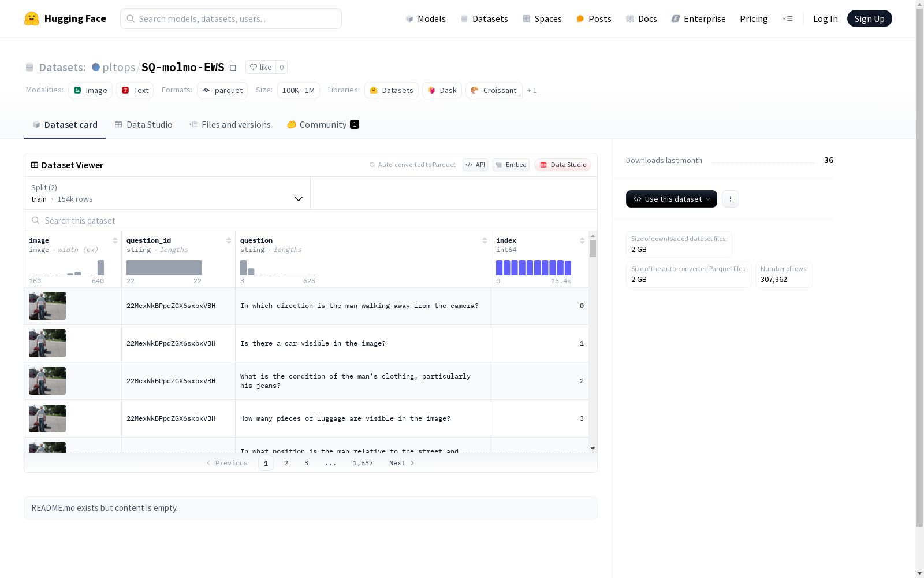Sort by the image column

[x=115, y=240]
